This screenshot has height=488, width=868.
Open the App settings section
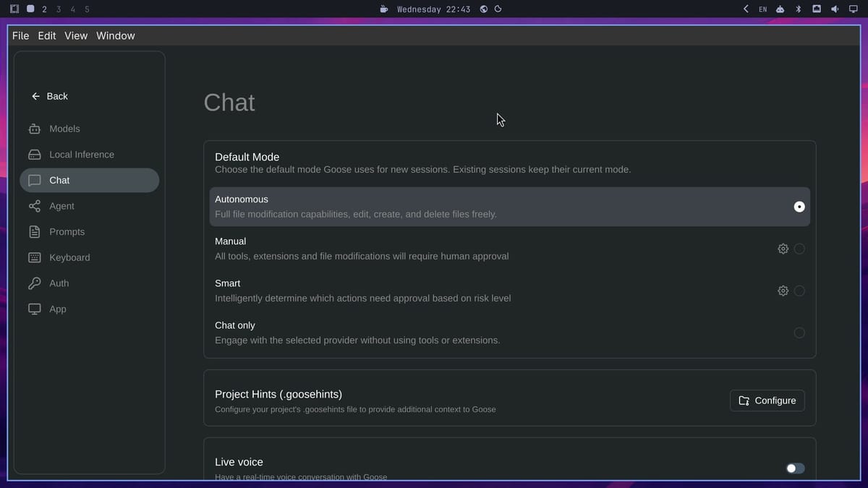coord(90,309)
